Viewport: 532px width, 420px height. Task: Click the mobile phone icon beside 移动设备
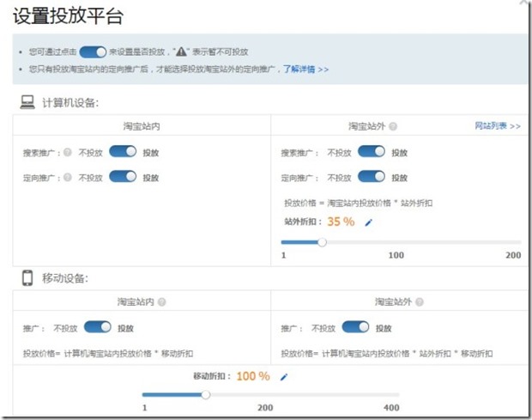point(27,278)
